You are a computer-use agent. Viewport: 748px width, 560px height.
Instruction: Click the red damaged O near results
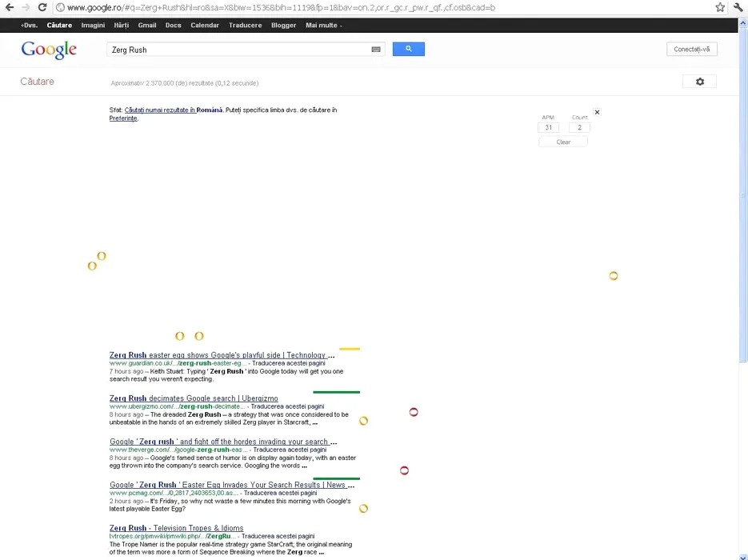414,412
